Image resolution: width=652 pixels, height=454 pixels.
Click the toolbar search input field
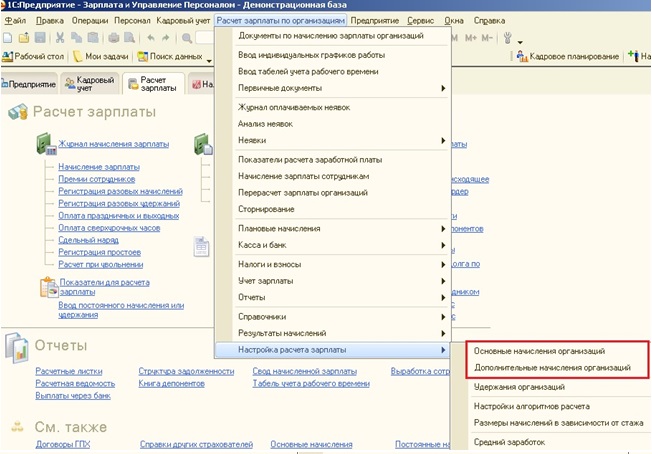pyautogui.click(x=205, y=38)
